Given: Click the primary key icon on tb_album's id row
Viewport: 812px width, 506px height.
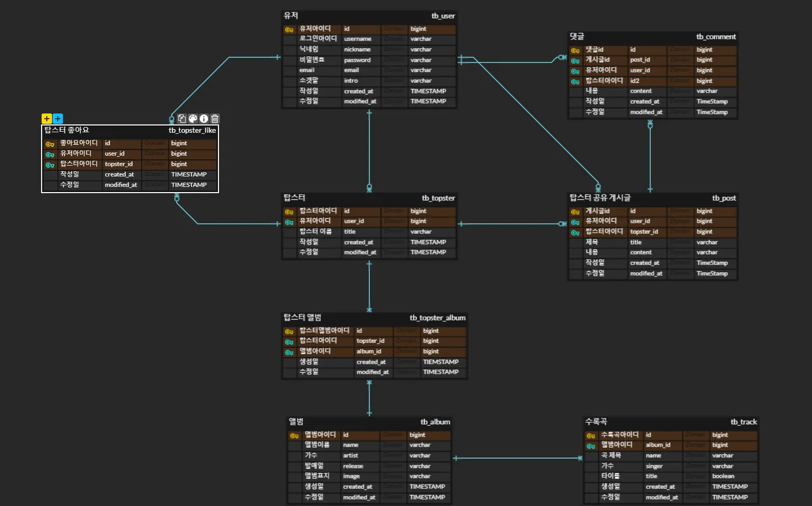Looking at the screenshot, I should pyautogui.click(x=294, y=436).
